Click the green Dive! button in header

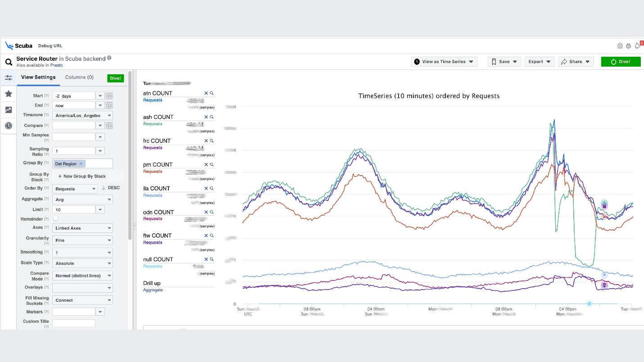pos(621,62)
